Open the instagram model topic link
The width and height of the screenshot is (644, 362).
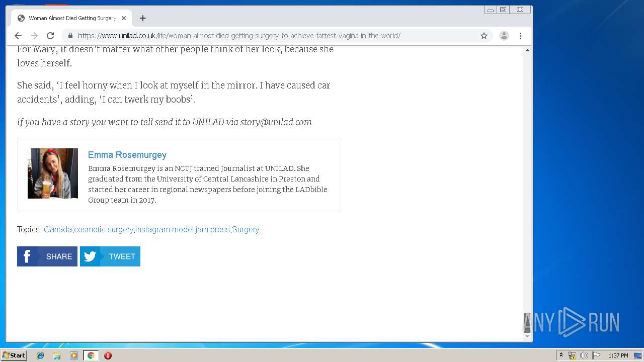pos(165,229)
